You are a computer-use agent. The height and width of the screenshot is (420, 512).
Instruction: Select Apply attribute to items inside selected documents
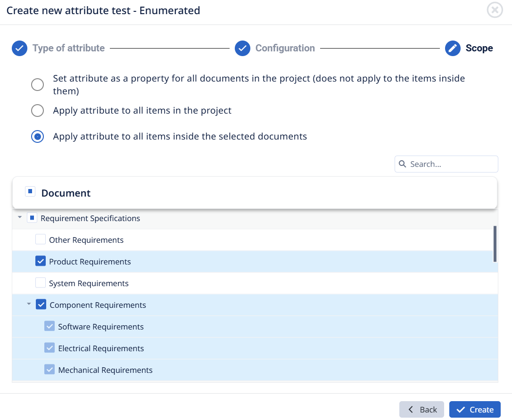click(38, 136)
